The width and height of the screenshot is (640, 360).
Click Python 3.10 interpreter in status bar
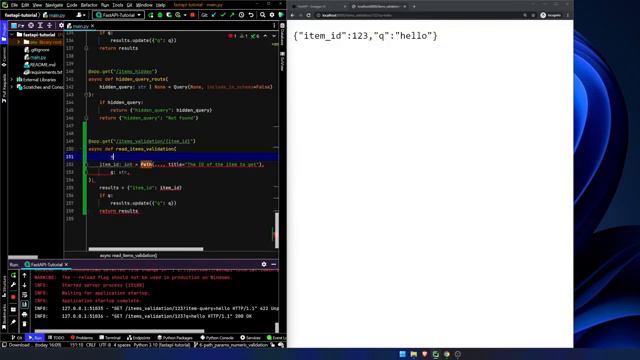tap(162, 345)
